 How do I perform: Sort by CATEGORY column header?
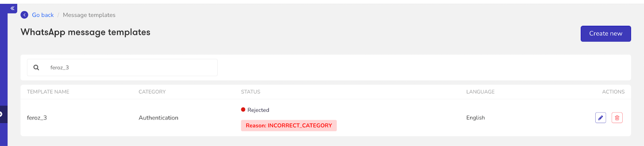pyautogui.click(x=152, y=92)
